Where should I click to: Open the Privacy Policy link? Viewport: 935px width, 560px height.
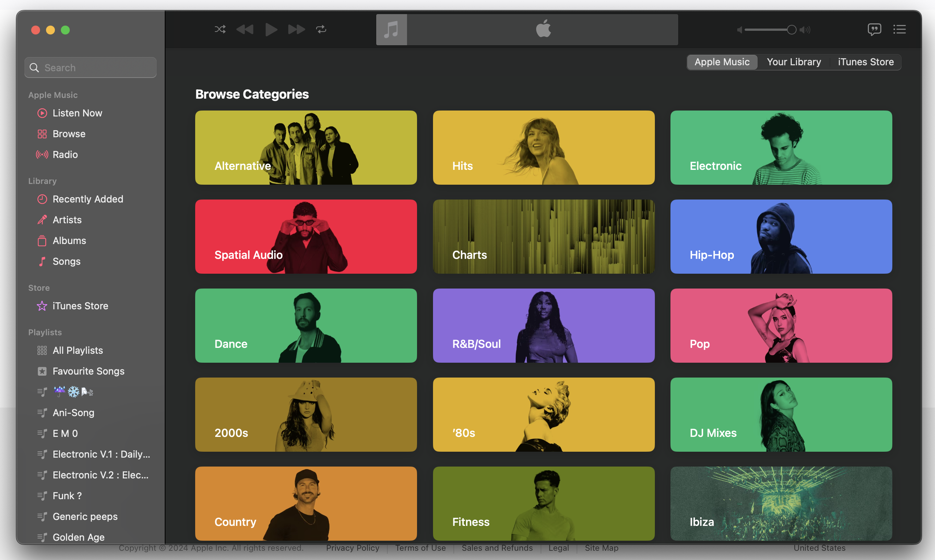352,547
